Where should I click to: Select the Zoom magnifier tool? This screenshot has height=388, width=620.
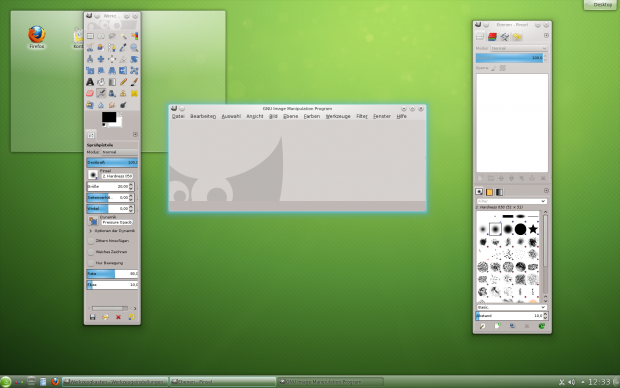click(x=134, y=47)
